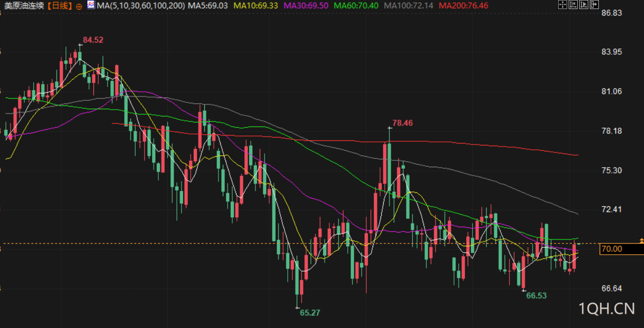Click the step-backward axis icon at top right
The width and height of the screenshot is (644, 328).
573,5
